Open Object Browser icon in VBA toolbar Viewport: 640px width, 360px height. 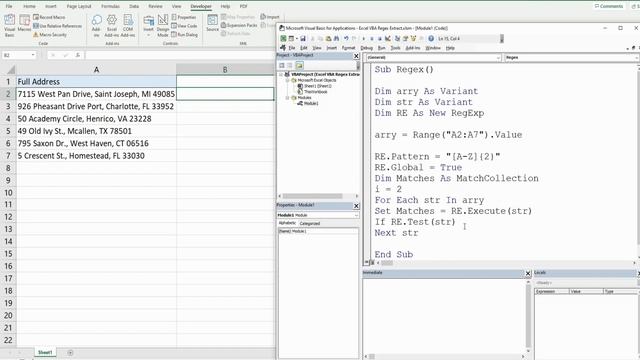(413, 38)
